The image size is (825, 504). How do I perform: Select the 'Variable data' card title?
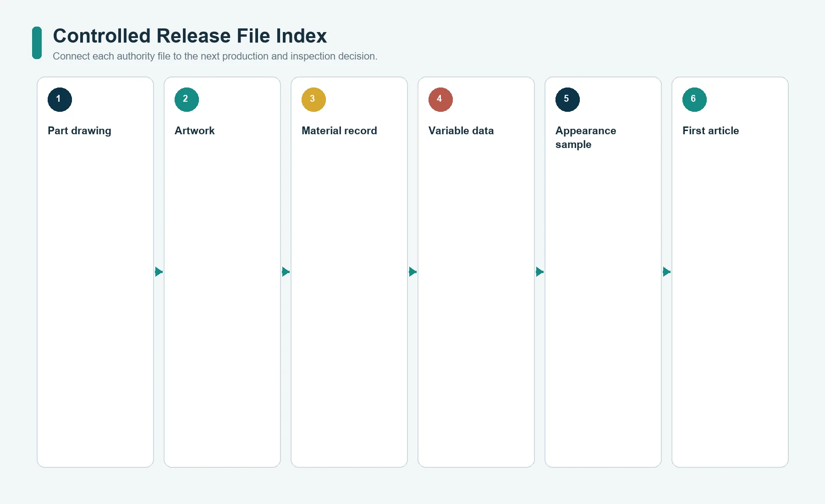461,131
